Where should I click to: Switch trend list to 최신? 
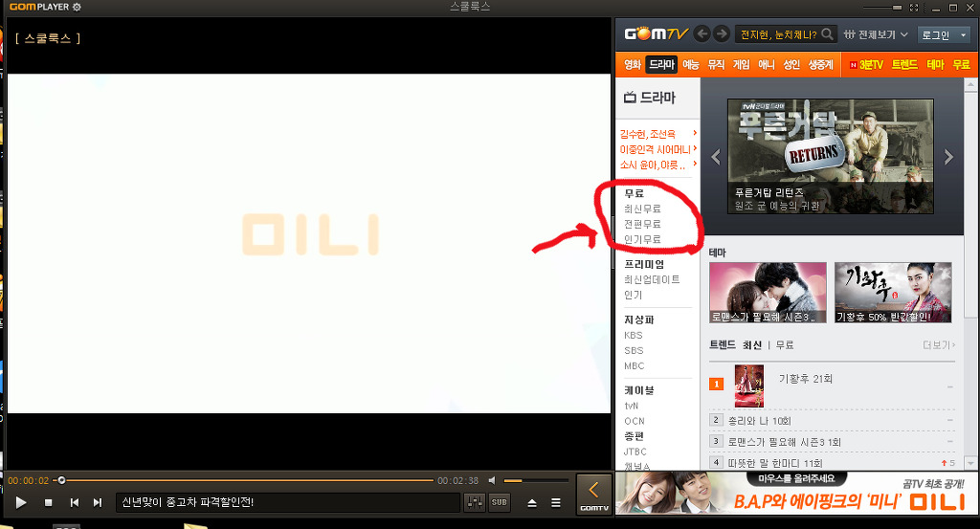tap(752, 344)
